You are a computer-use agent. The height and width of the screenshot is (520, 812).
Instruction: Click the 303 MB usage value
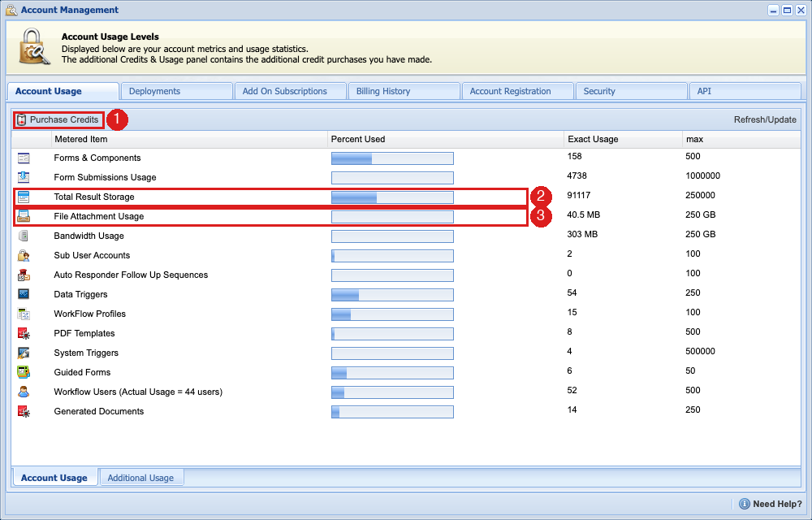point(582,234)
